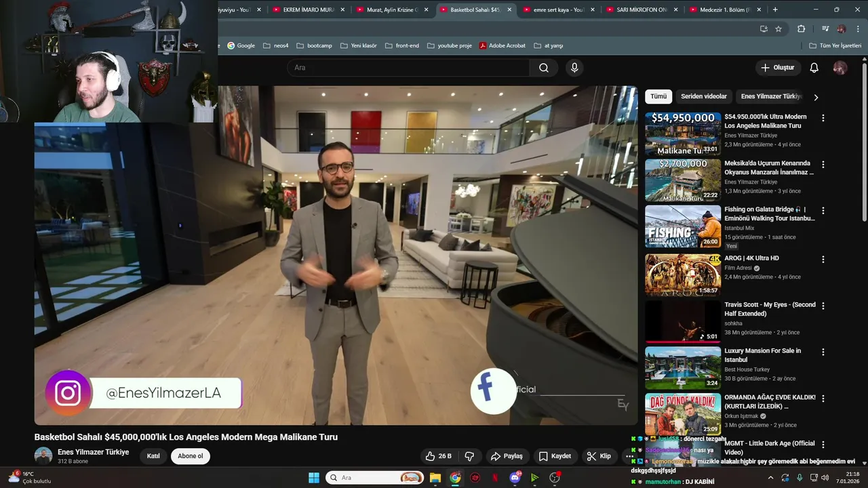Open Travis Scott - My Eyes title
The image size is (868, 488).
tap(770, 309)
